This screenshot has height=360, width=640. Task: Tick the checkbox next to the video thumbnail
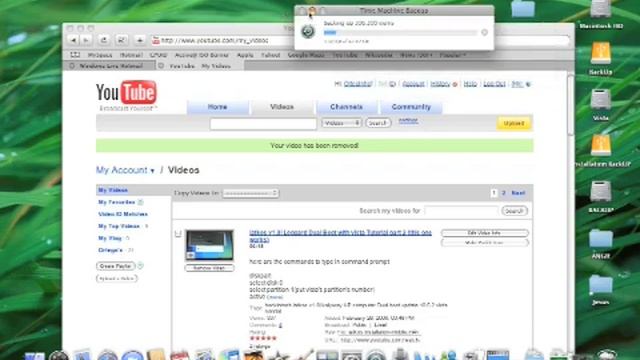178,234
